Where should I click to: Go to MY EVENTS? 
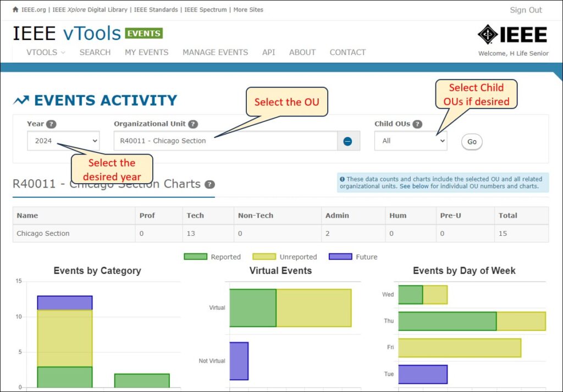[x=146, y=52]
